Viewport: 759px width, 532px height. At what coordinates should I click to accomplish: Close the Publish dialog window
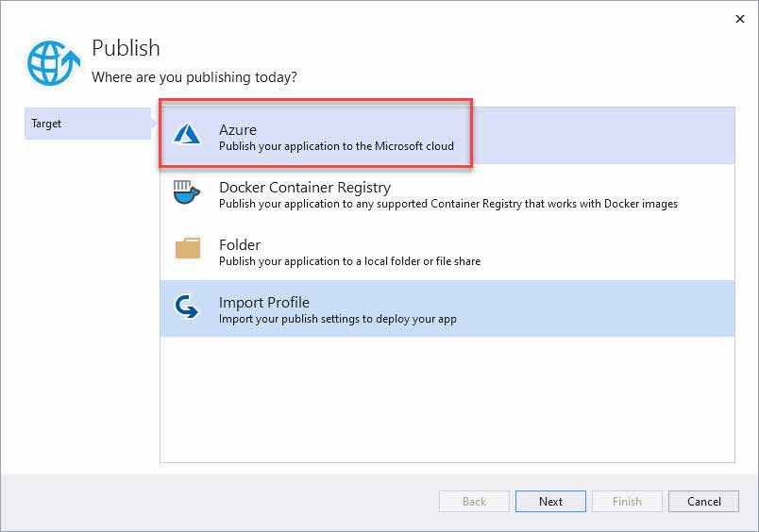(739, 19)
